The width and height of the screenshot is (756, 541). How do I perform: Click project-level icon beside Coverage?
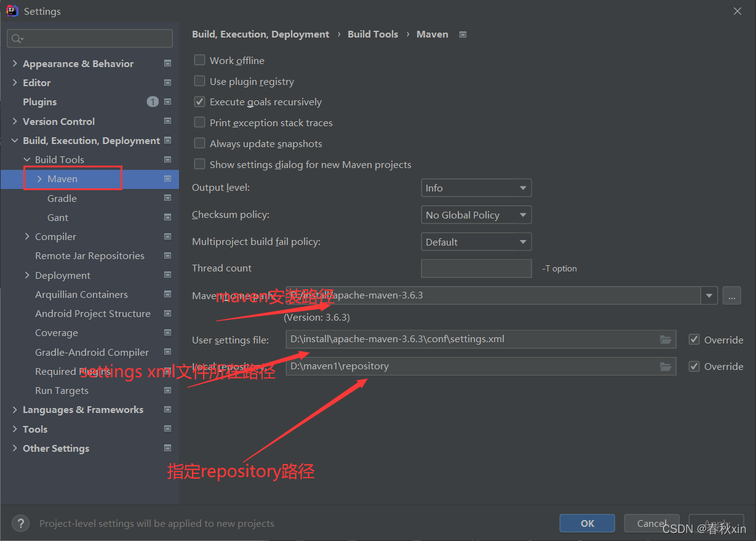[x=167, y=332]
